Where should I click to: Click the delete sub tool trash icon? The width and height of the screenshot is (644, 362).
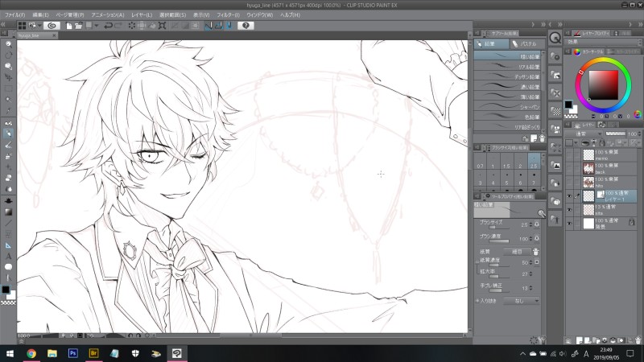point(542,138)
